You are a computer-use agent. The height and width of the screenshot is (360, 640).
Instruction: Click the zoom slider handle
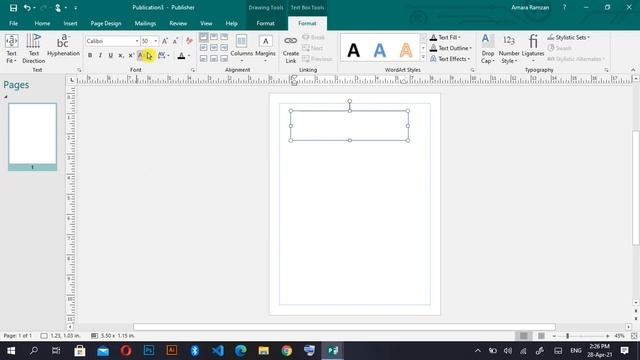point(567,336)
